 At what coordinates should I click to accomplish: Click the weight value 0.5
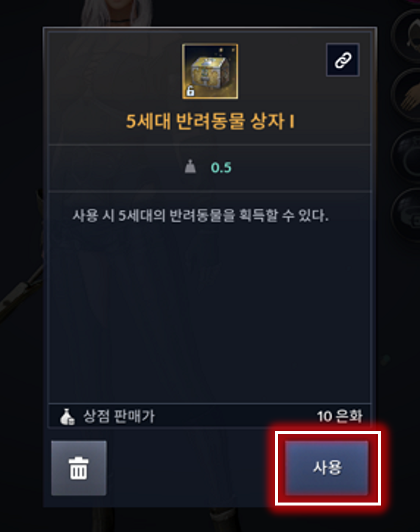(221, 168)
